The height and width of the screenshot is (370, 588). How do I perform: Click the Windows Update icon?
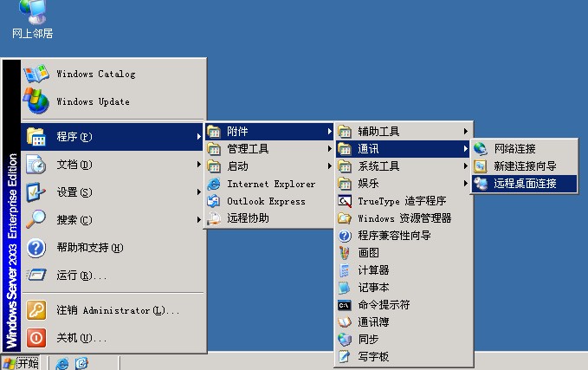[36, 101]
